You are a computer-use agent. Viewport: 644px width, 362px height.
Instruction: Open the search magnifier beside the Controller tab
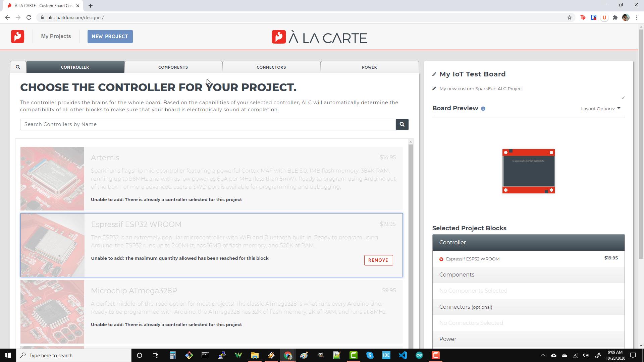(18, 67)
